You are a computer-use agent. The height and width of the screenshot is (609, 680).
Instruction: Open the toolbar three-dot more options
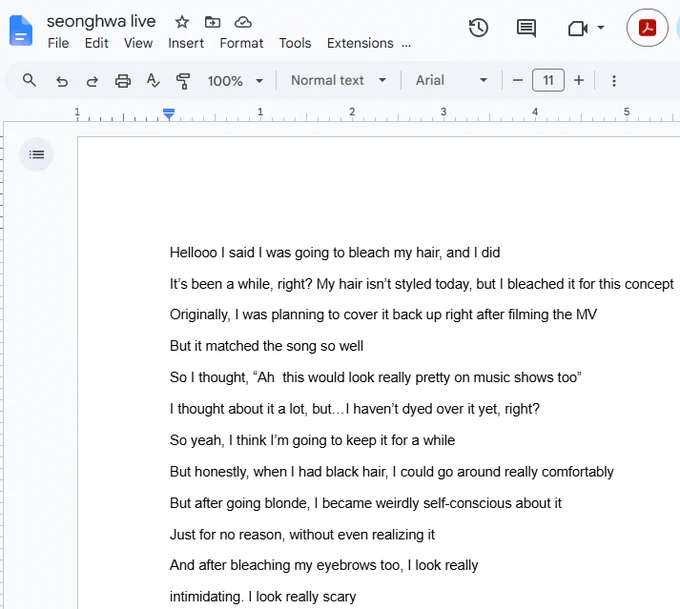tap(614, 81)
